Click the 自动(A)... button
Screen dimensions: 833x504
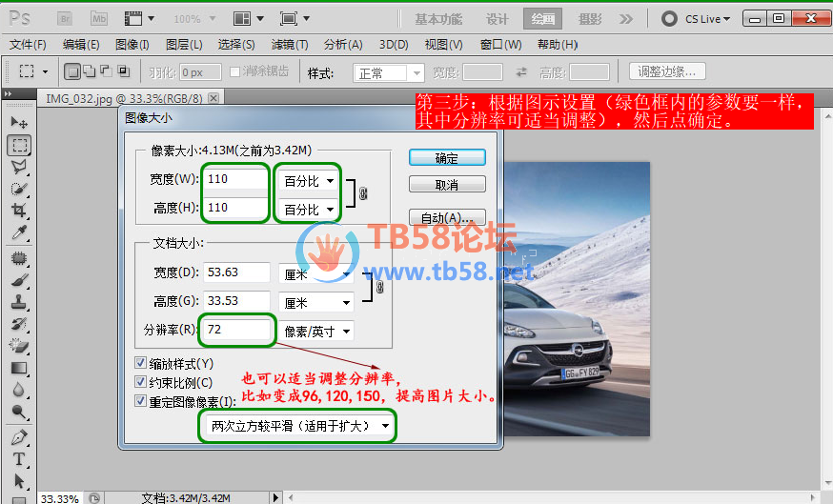tap(447, 218)
